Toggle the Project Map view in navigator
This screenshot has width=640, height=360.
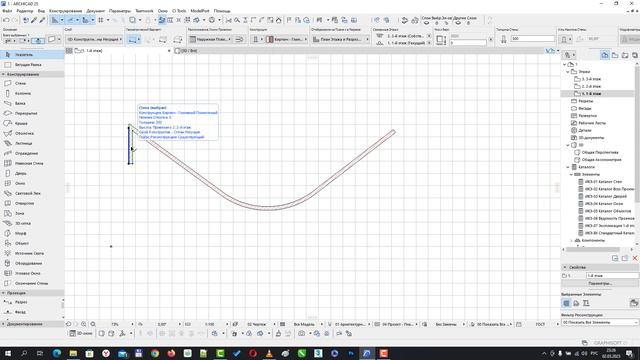coord(605,55)
